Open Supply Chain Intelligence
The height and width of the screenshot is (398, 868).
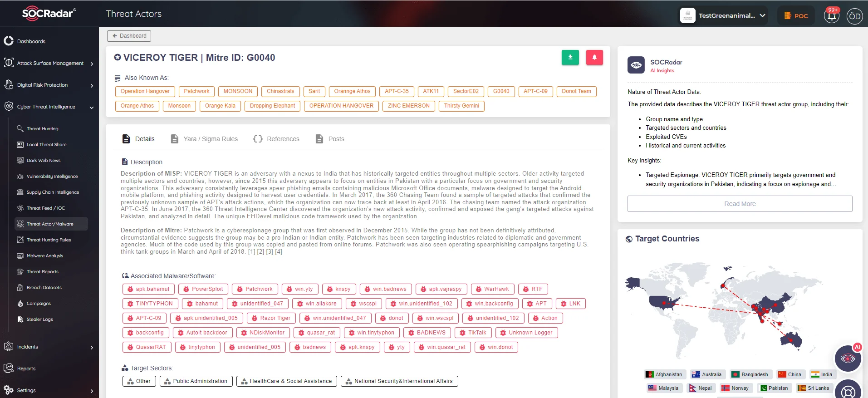click(x=53, y=192)
